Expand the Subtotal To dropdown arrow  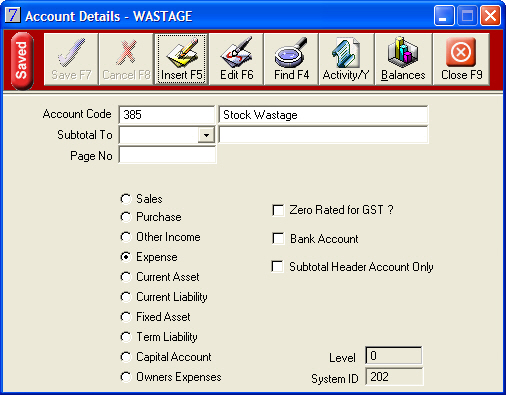tap(206, 135)
